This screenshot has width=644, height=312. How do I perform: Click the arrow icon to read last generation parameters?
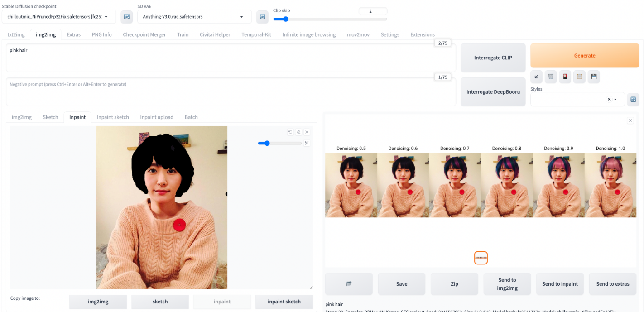tap(536, 77)
